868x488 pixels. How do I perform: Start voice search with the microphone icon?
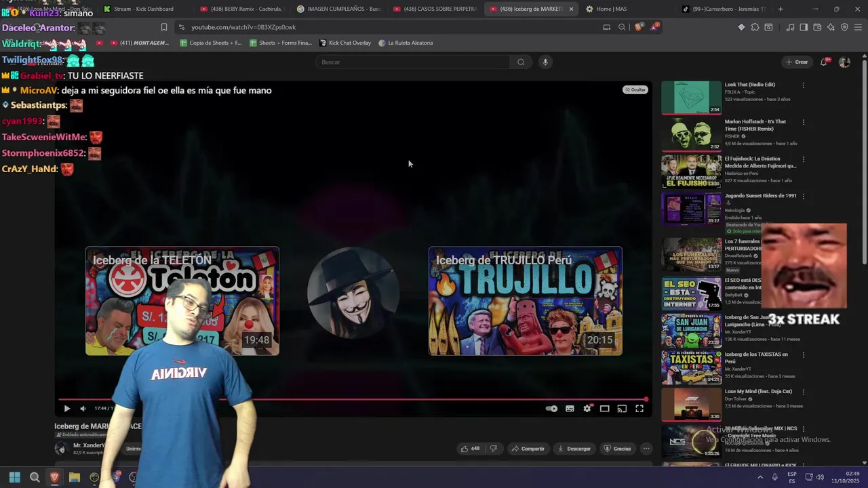point(545,62)
